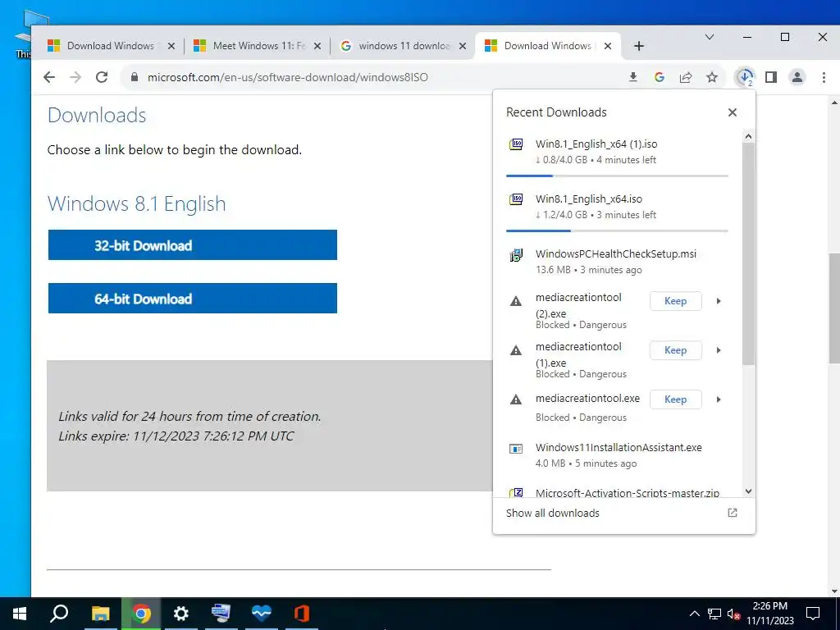
Task: Open Microsoft-Activation-Scripts-master.zip entry
Action: 617,492
